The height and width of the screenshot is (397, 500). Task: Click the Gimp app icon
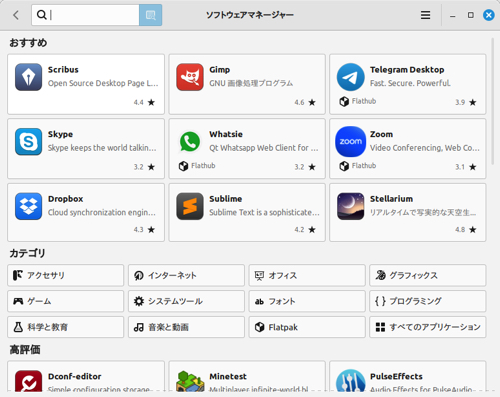click(x=190, y=77)
